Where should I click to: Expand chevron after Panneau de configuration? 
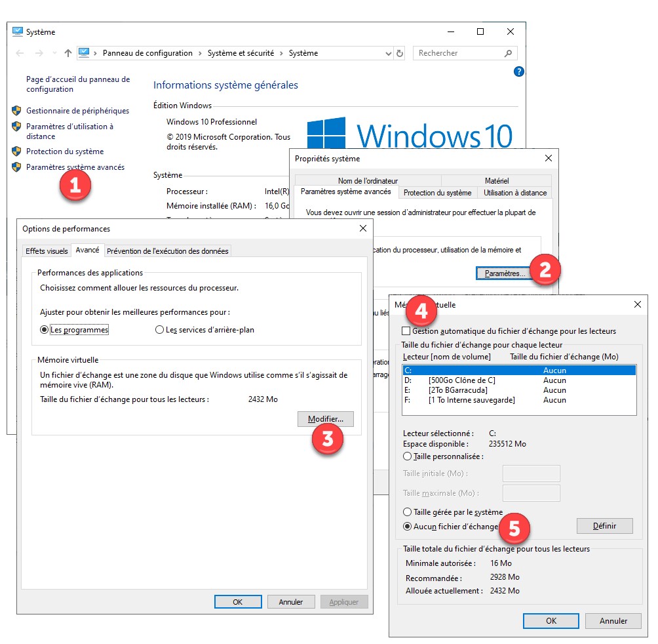[200, 53]
